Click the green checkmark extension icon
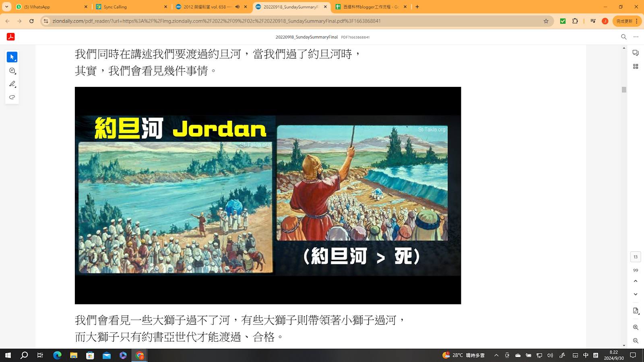The height and width of the screenshot is (362, 644). point(563,21)
